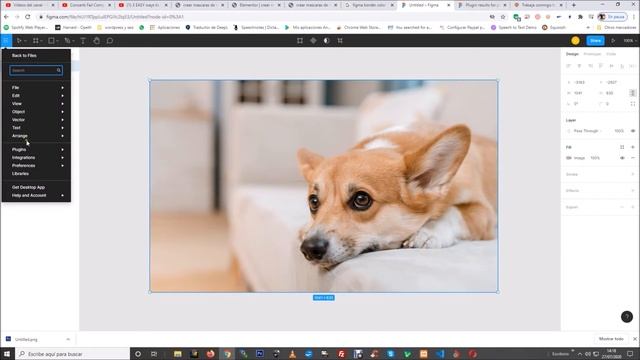Click the search magnifier icon in menu
This screenshot has height=360, width=640.
point(59,70)
